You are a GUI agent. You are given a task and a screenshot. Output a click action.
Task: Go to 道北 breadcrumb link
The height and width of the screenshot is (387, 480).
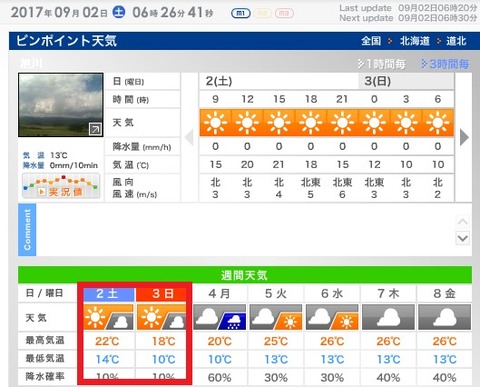pos(456,41)
